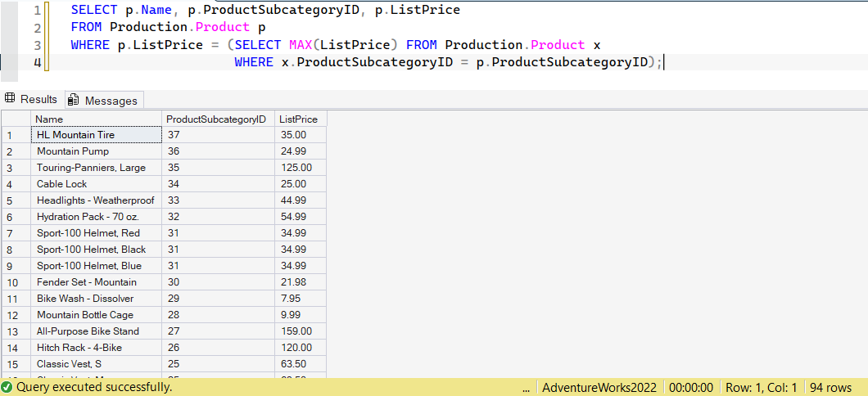Select the 'Cable Lock' cell
Image resolution: width=868 pixels, height=396 pixels.
(97, 183)
